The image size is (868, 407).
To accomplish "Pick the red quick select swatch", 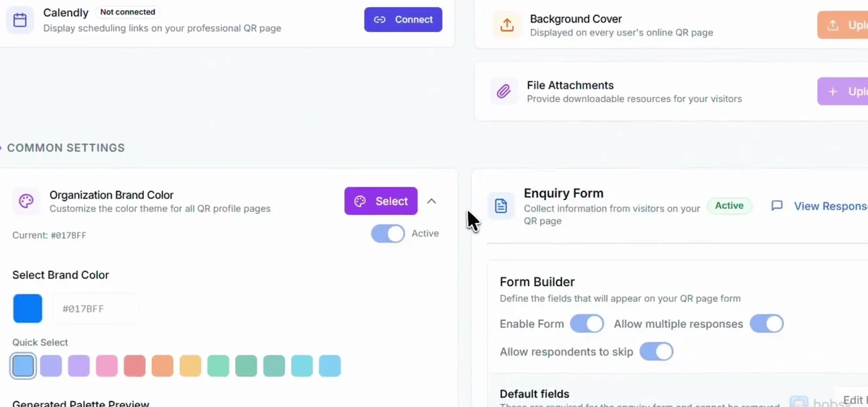I will pyautogui.click(x=135, y=366).
